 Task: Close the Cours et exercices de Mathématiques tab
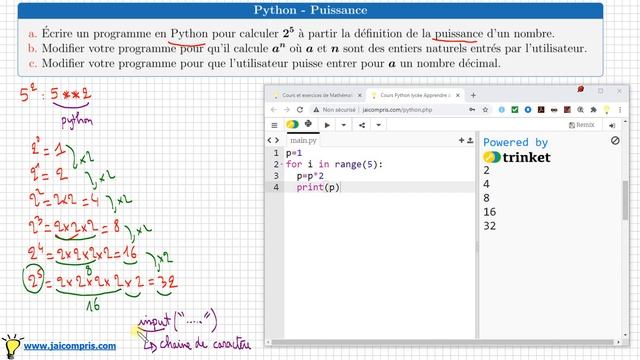click(x=360, y=95)
